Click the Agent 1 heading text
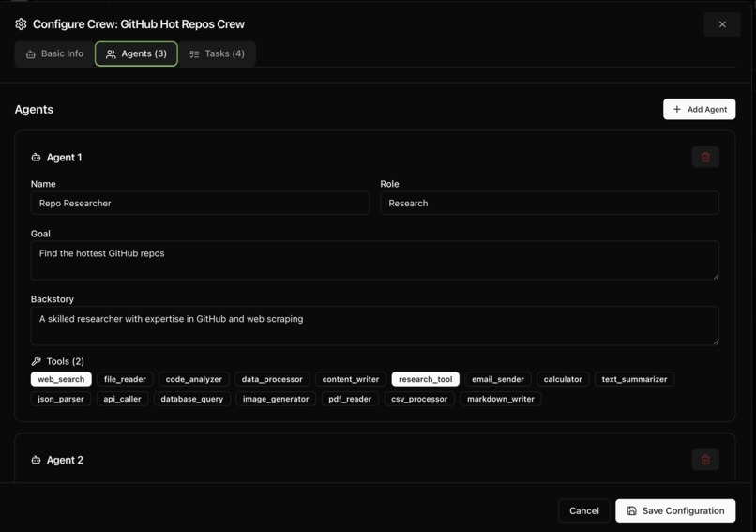756x532 pixels. [64, 158]
